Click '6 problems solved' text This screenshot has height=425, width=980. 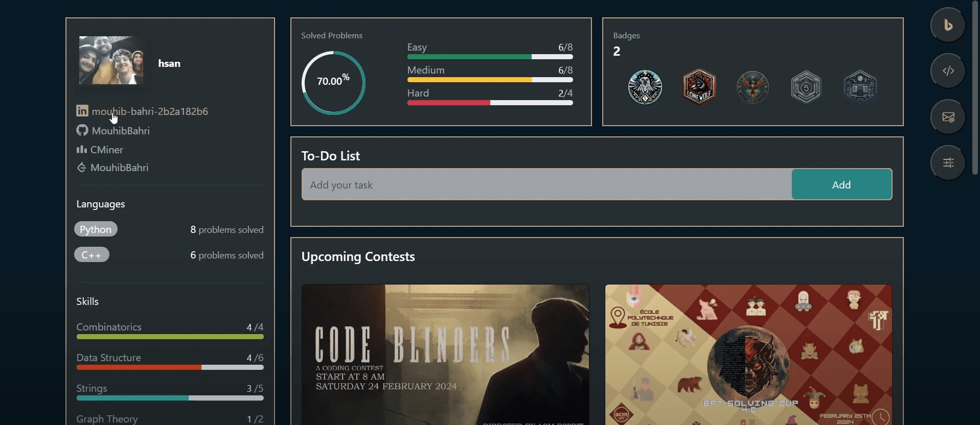pos(227,255)
